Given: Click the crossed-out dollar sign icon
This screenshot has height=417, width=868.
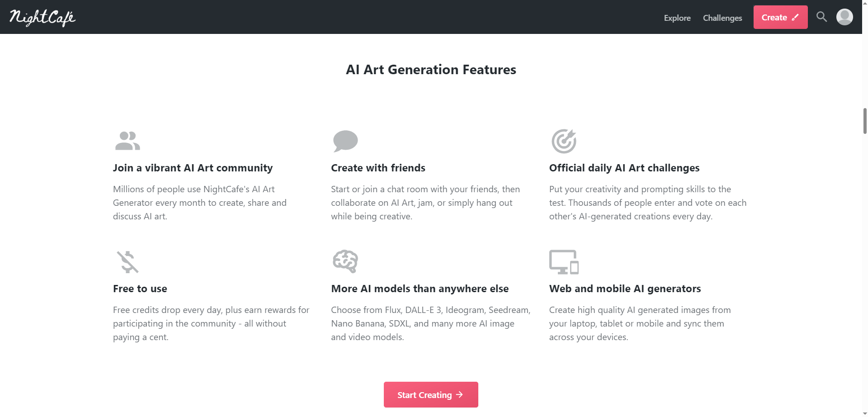Looking at the screenshot, I should pyautogui.click(x=127, y=262).
